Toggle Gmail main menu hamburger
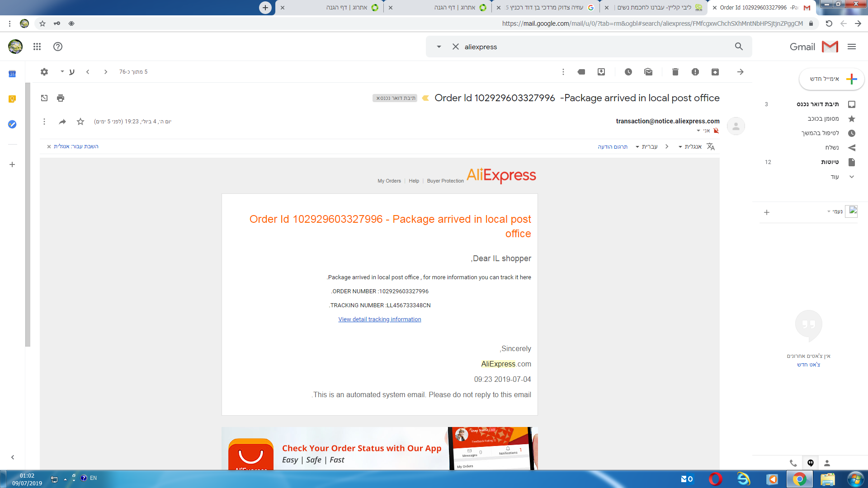Screen dimensions: 868x488 click(x=852, y=47)
